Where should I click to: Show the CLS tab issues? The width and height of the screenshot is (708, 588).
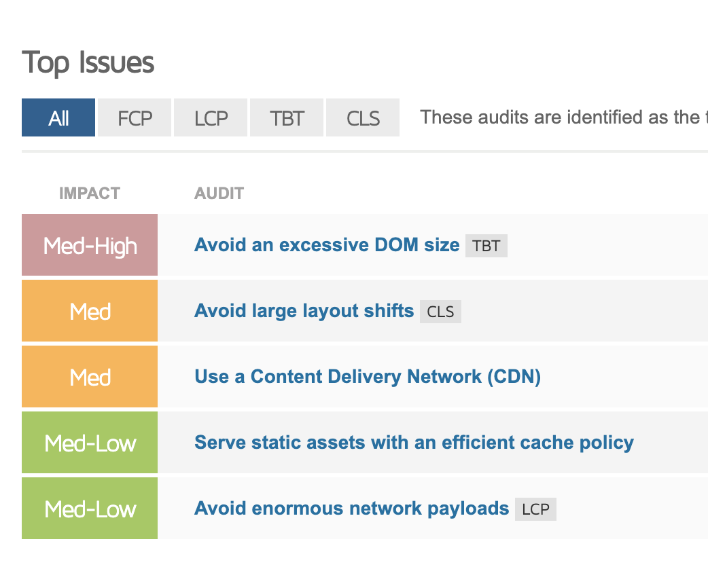363,118
